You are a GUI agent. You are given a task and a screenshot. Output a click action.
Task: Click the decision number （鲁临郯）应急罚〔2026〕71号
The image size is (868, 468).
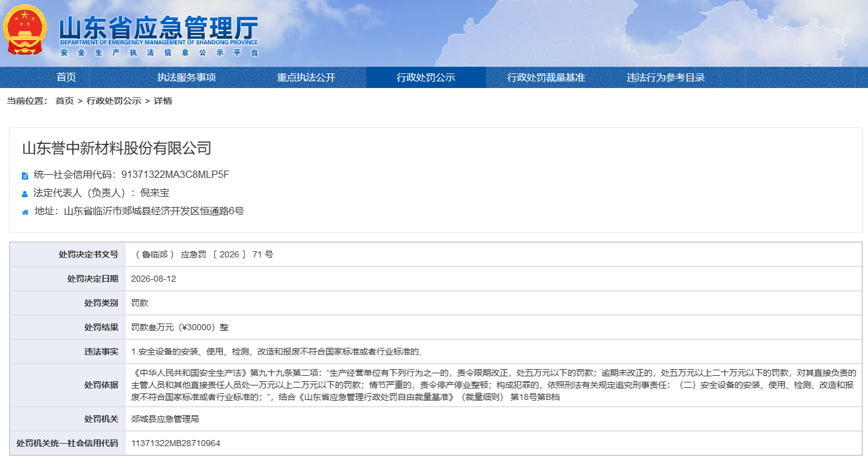coord(202,254)
